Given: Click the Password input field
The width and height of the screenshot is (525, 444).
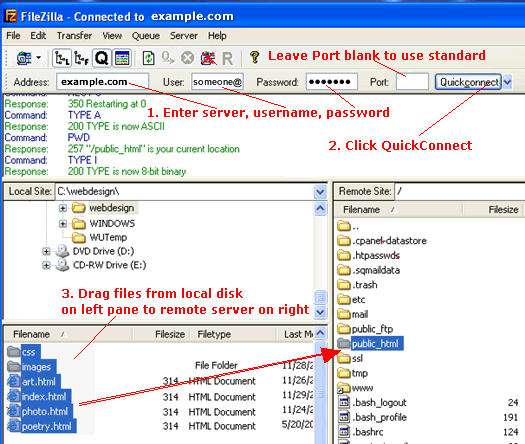Looking at the screenshot, I should coord(331,82).
